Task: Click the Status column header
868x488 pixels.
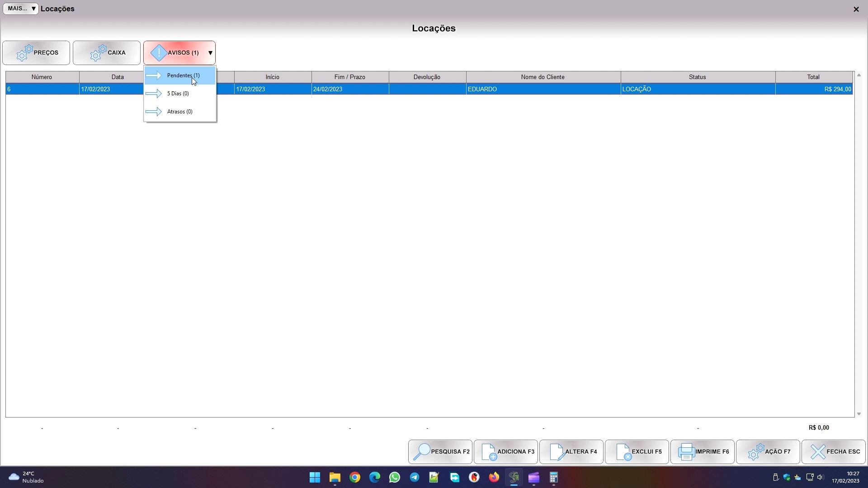Action: [697, 77]
